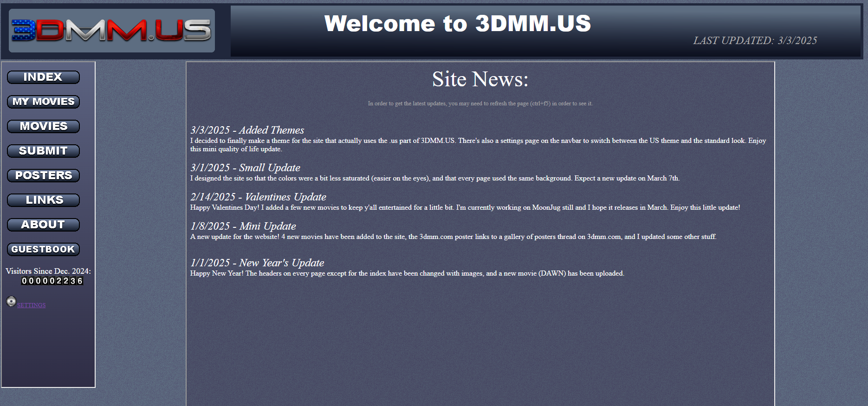Open the LINKS page
868x406 pixels.
coord(43,200)
